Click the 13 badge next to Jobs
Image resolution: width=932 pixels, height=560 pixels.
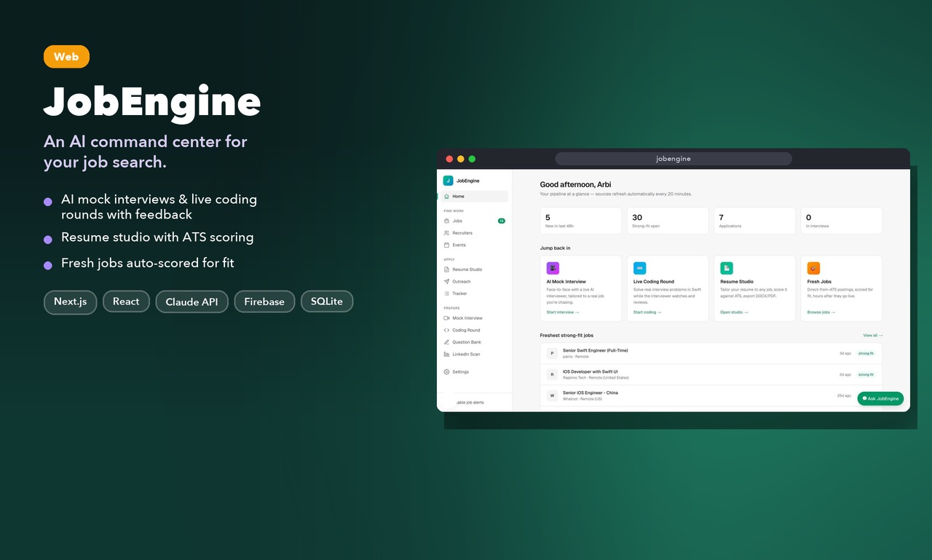[502, 221]
